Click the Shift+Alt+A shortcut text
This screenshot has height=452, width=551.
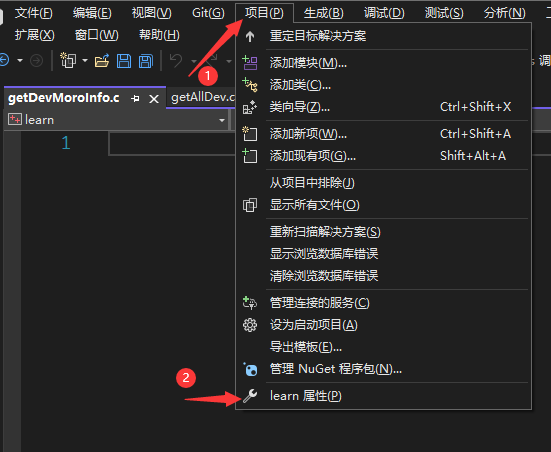pos(473,156)
